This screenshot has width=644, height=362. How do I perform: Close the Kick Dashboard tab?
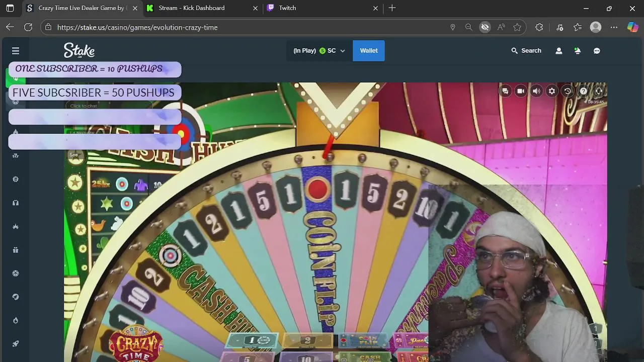[255, 8]
